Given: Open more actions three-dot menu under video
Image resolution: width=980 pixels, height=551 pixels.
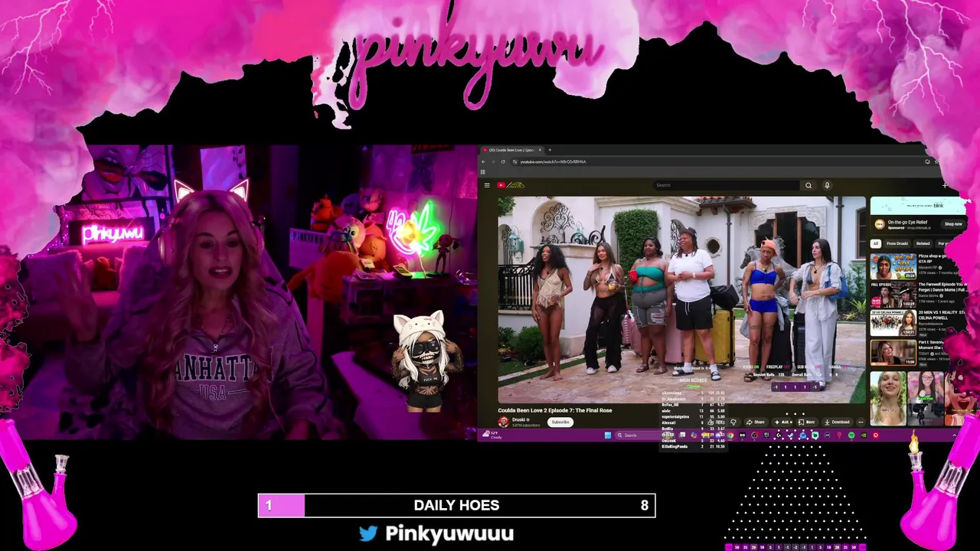Looking at the screenshot, I should tap(861, 422).
